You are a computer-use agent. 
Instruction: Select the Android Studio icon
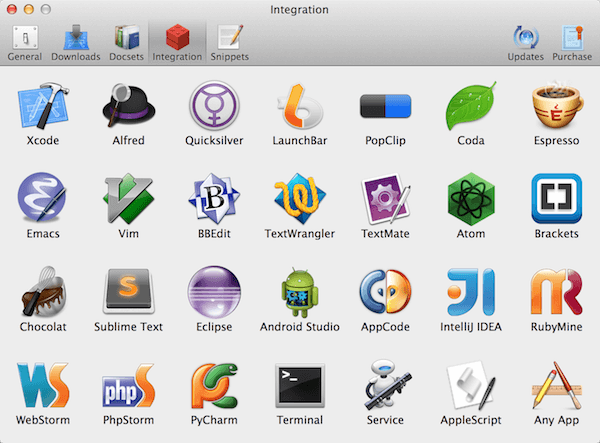300,293
